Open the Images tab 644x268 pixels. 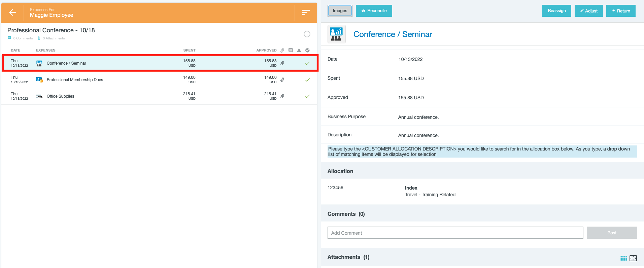pos(340,11)
